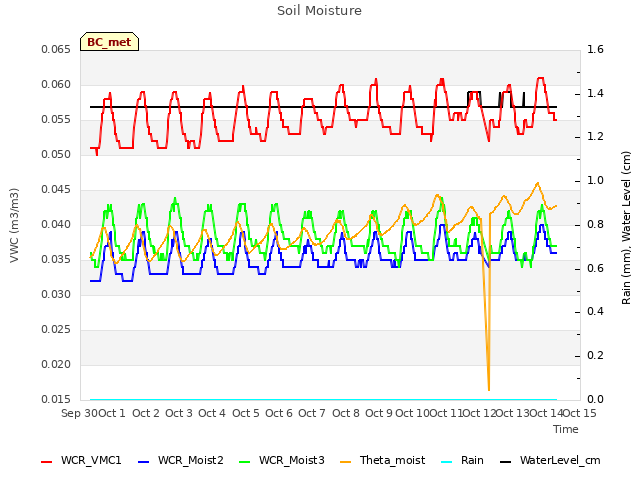
Task: Toggle the WCR_Moist3 legend entry
Action: (x=282, y=460)
